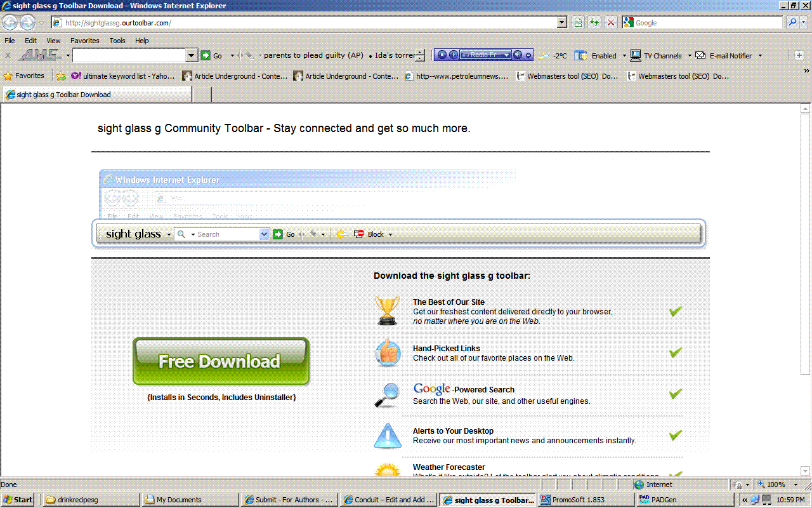Click the green Refresh page icon
This screenshot has height=508, width=812.
594,23
